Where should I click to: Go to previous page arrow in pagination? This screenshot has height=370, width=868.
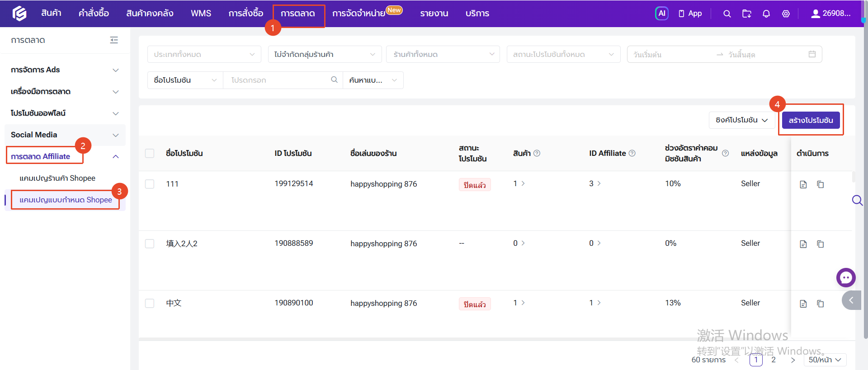coord(737,360)
